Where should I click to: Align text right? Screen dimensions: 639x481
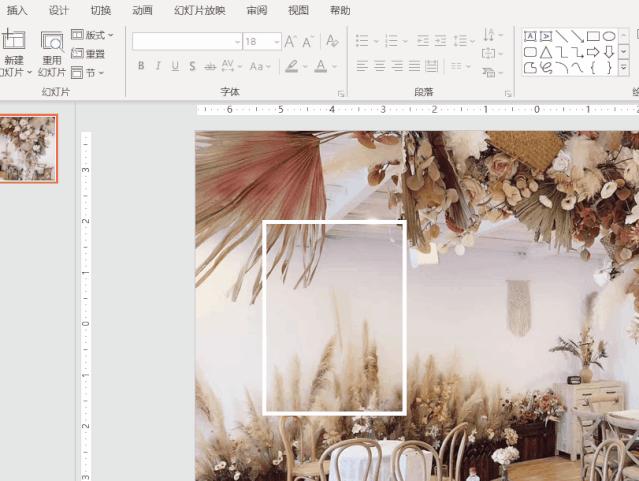point(397,66)
